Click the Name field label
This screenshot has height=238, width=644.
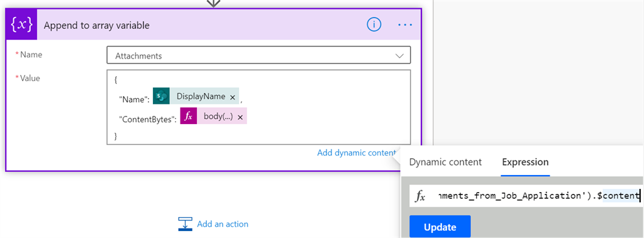[31, 54]
